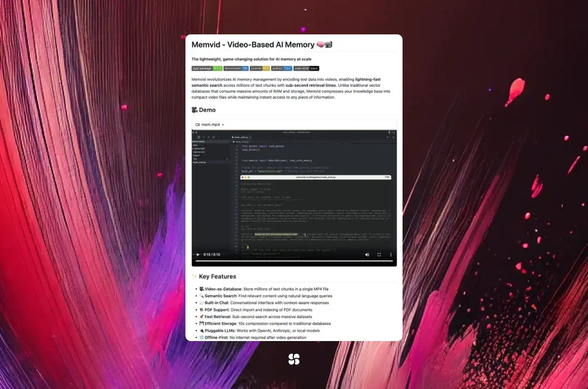The height and width of the screenshot is (389, 588).
Task: Mute the demo video volume
Action: (x=367, y=255)
